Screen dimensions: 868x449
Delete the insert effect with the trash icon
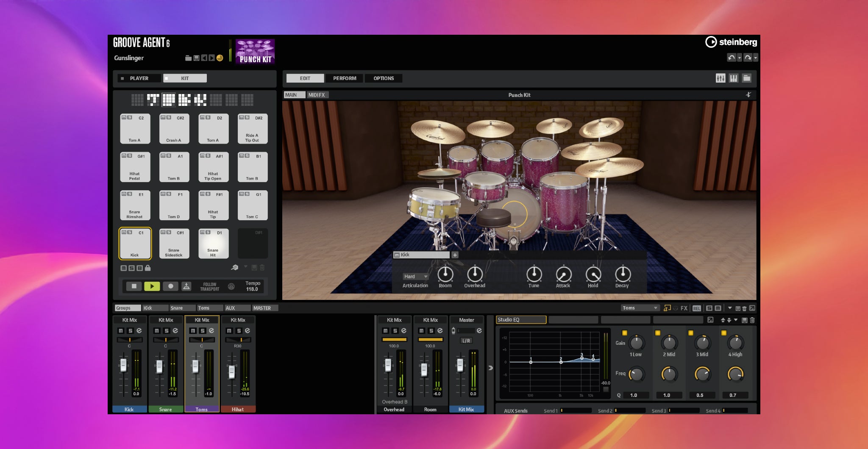click(x=752, y=320)
